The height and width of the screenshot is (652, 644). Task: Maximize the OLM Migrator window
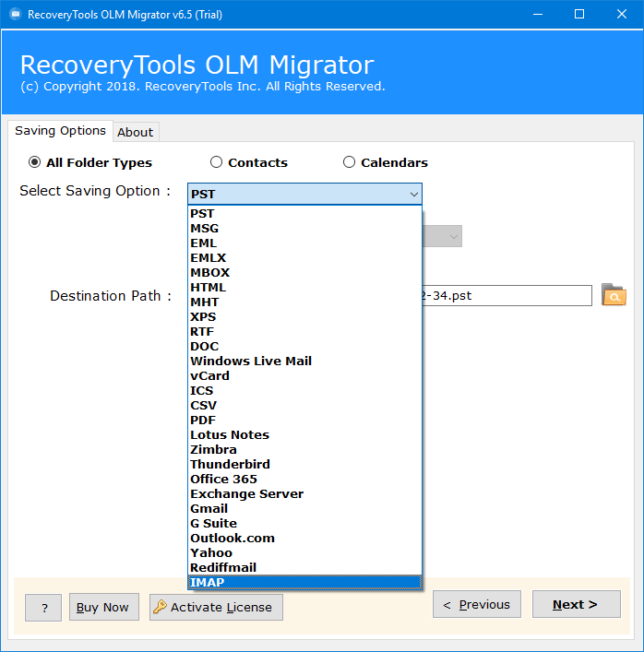(x=579, y=15)
